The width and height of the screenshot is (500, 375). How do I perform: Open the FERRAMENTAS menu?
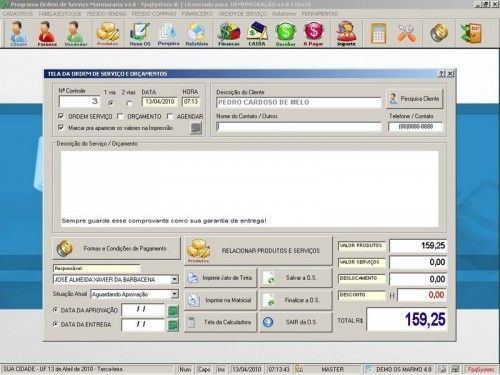pyautogui.click(x=319, y=14)
